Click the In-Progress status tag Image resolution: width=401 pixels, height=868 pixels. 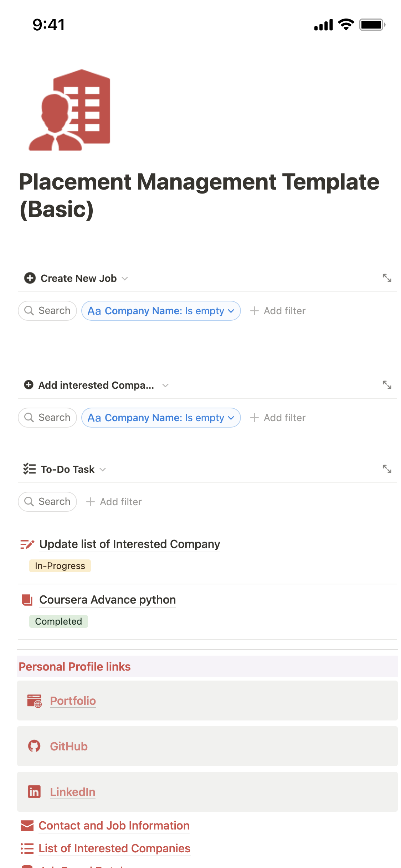coord(60,566)
